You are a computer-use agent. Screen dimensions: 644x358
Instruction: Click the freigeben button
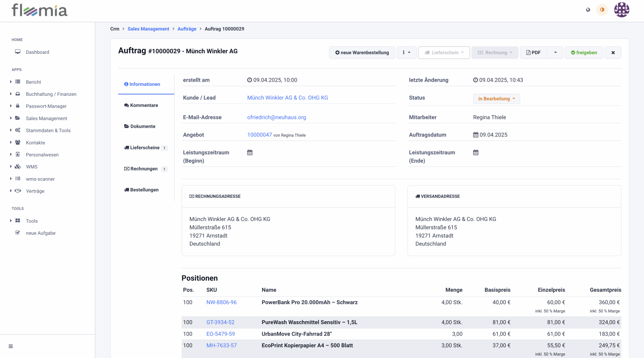[584, 53]
